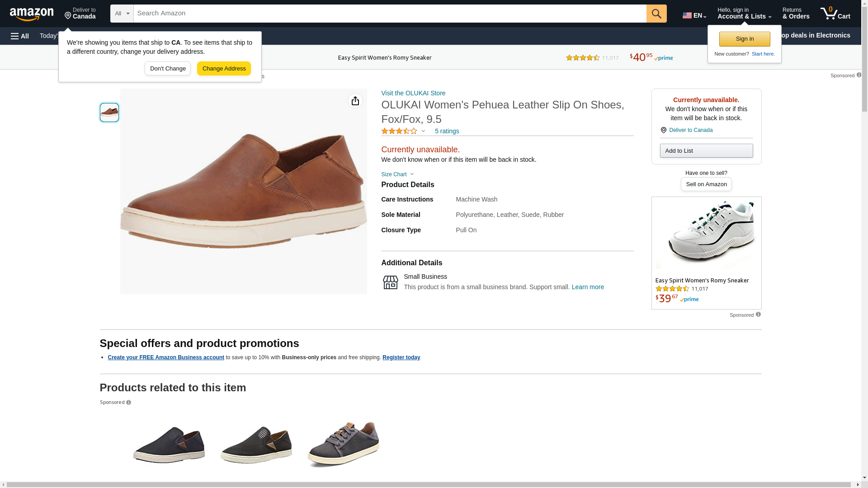Click the Sponsored info icon under sneaker ad
Image resolution: width=868 pixels, height=488 pixels.
click(758, 314)
